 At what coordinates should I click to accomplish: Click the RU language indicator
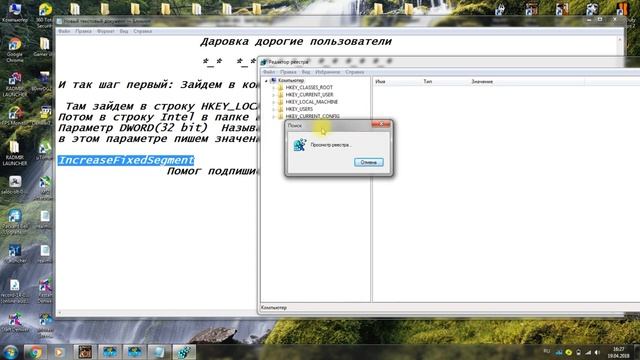click(x=547, y=351)
